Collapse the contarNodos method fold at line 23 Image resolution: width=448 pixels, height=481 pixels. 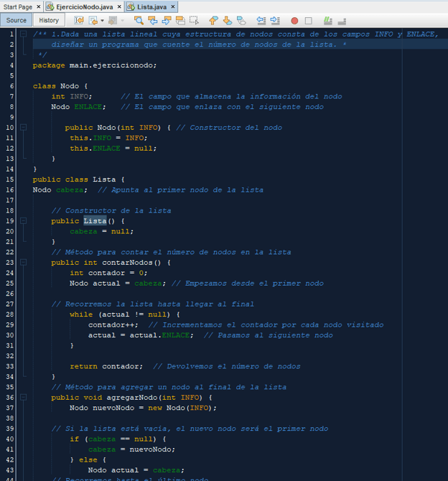23,262
